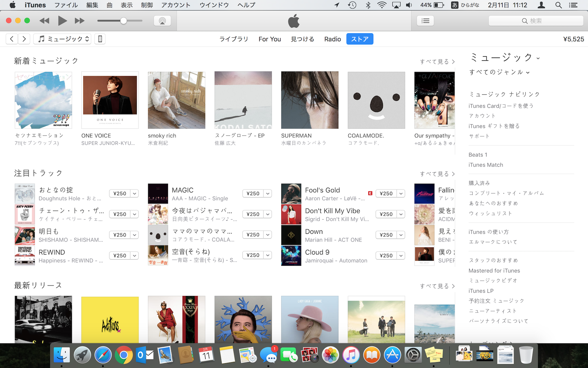588x368 pixels.
Task: Open dropdown arrow for Cloud 9 price
Action: [401, 256]
